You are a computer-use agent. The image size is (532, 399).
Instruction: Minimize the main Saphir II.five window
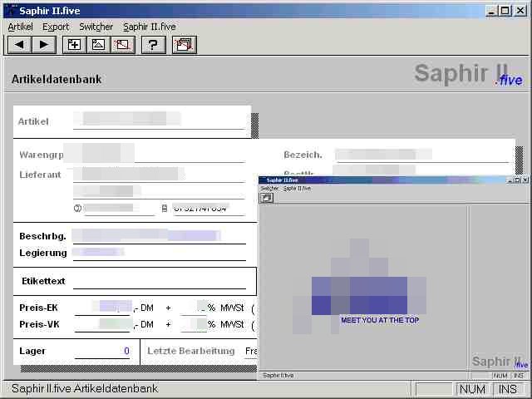coord(491,11)
